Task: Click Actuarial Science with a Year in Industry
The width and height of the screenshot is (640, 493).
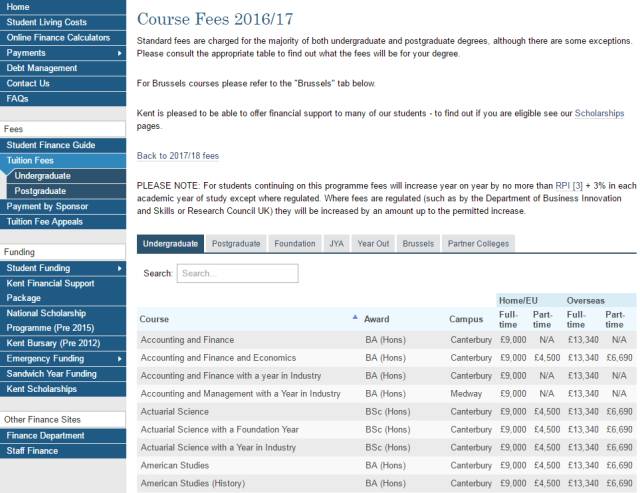Action: click(218, 448)
